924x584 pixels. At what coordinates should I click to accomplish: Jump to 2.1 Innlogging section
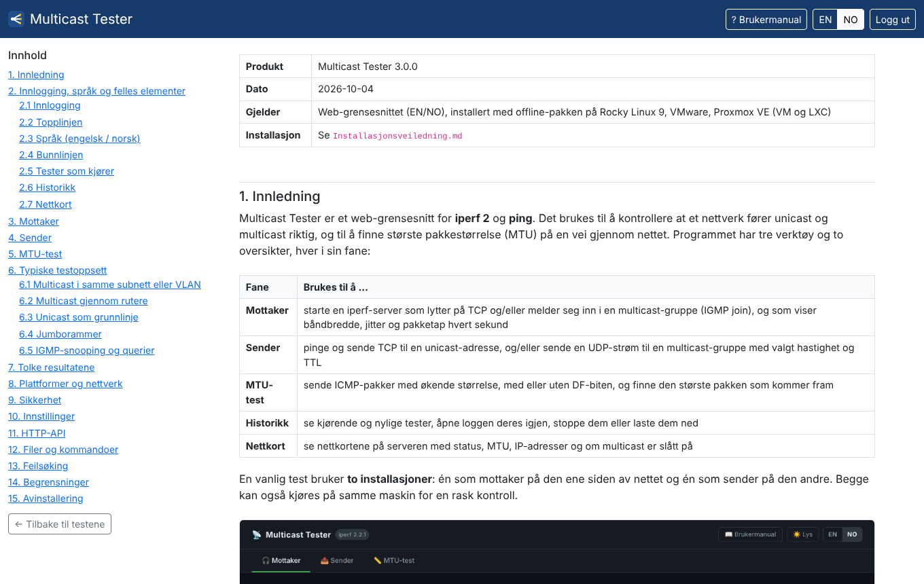click(50, 105)
